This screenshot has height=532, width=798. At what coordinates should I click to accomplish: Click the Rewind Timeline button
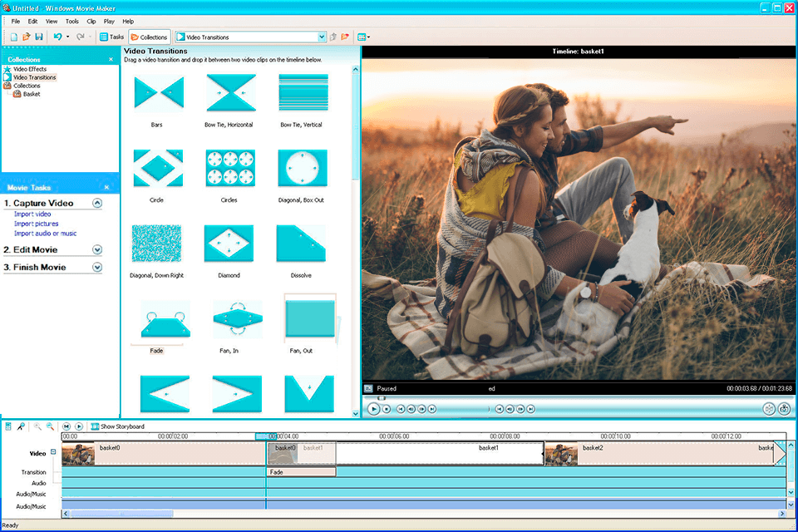coord(66,426)
